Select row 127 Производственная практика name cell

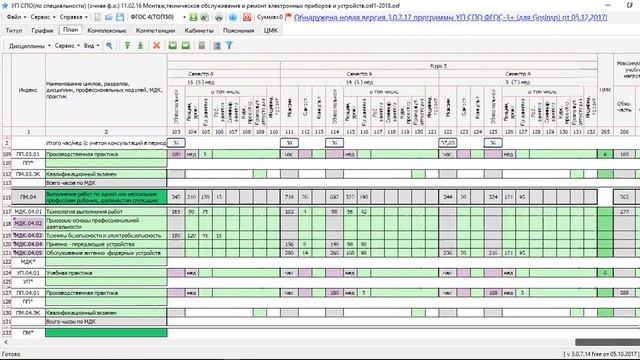pyautogui.click(x=106, y=293)
